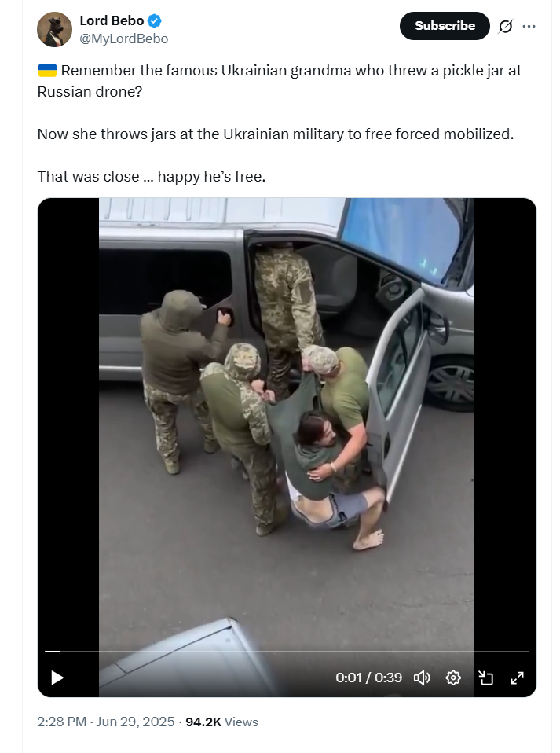This screenshot has height=753, width=560.
Task: Click the verified blue checkmark badge
Action: click(x=155, y=20)
